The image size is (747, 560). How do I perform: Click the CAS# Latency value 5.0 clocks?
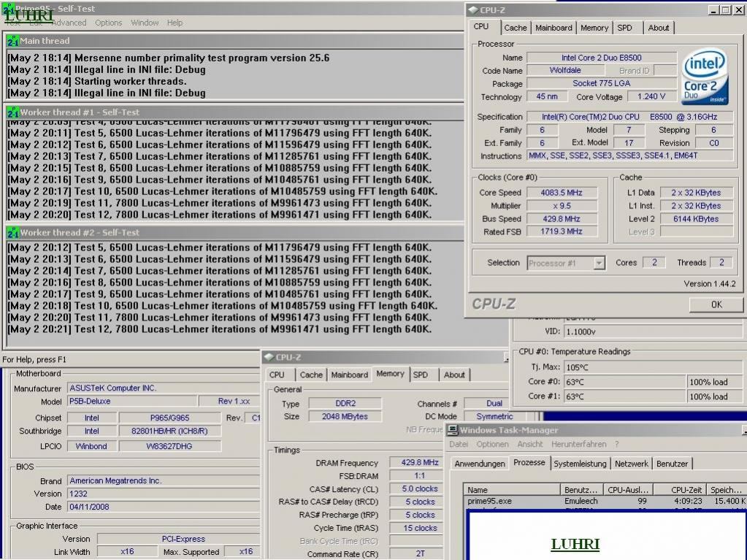point(416,488)
